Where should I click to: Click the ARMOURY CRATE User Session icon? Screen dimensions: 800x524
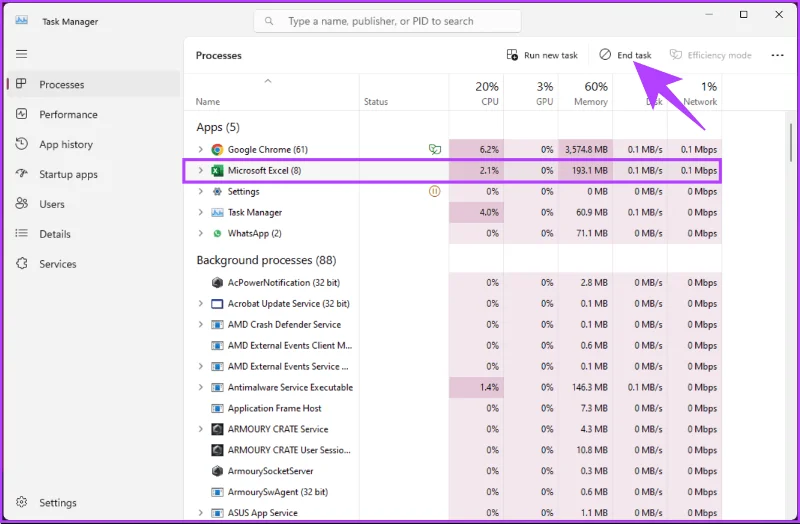(217, 450)
